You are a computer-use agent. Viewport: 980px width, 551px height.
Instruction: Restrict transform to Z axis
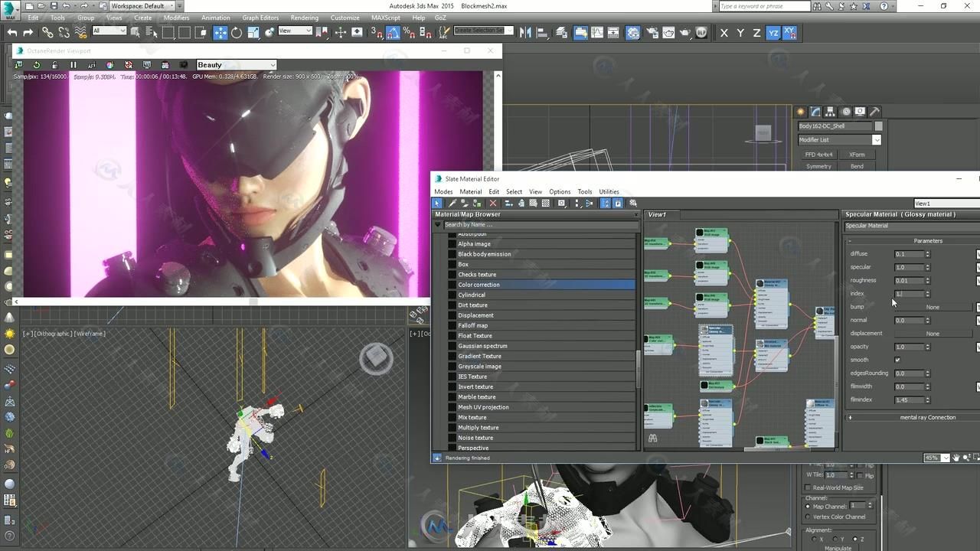point(756,32)
